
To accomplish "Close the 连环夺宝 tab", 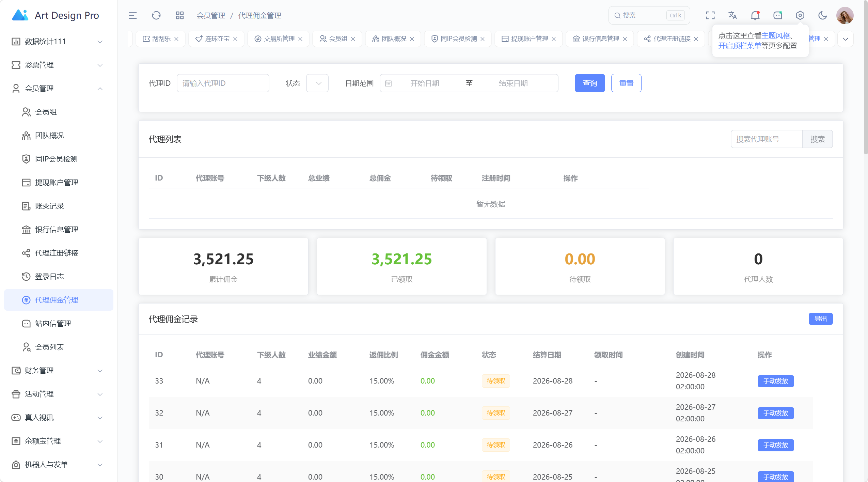I will tap(235, 39).
